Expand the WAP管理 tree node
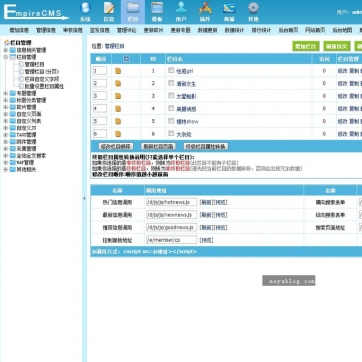Image resolution: width=362 pixels, height=362 pixels. (5, 162)
